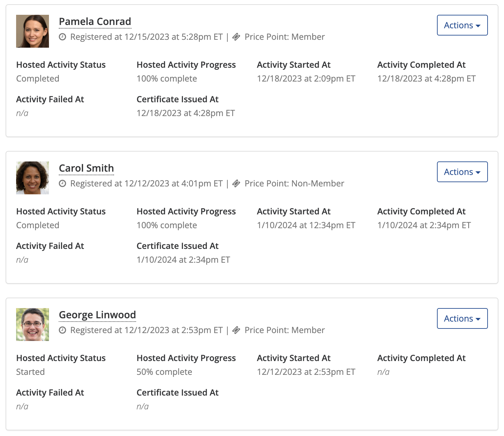Click George Linwood's 50% complete progress text
Image resolution: width=504 pixels, height=436 pixels.
pos(164,372)
